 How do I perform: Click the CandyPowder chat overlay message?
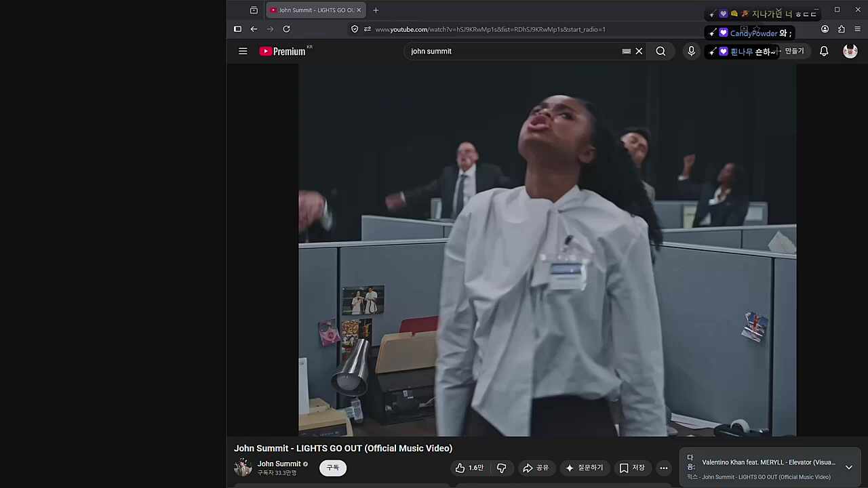click(749, 33)
